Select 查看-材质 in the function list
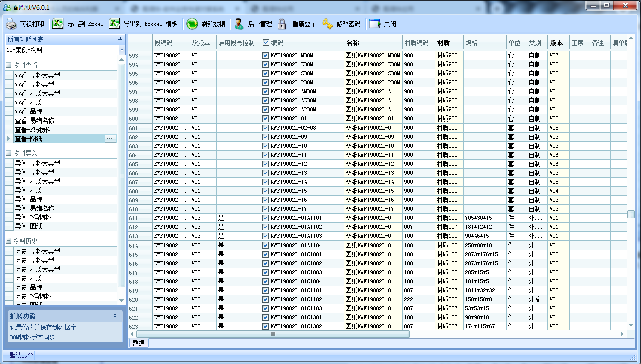The image size is (641, 364). [28, 102]
